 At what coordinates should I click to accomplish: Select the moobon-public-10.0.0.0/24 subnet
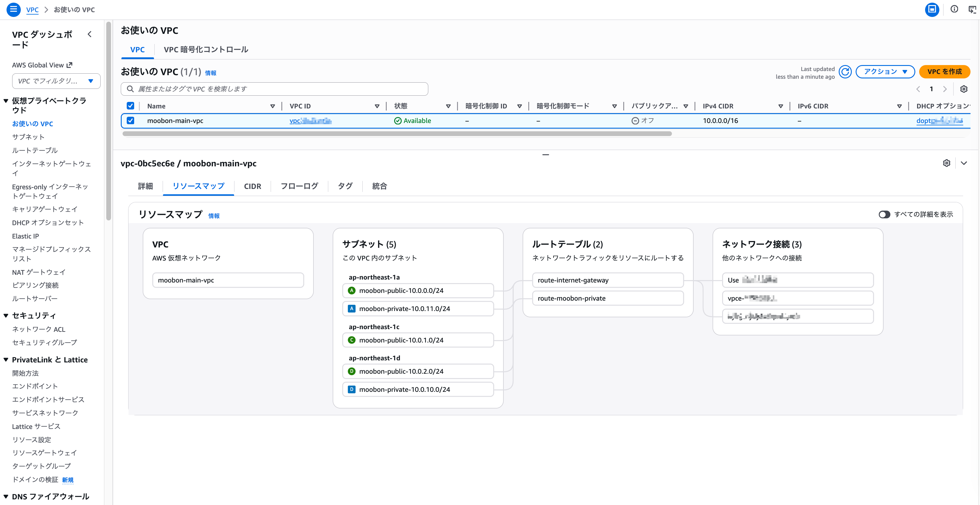[418, 291]
